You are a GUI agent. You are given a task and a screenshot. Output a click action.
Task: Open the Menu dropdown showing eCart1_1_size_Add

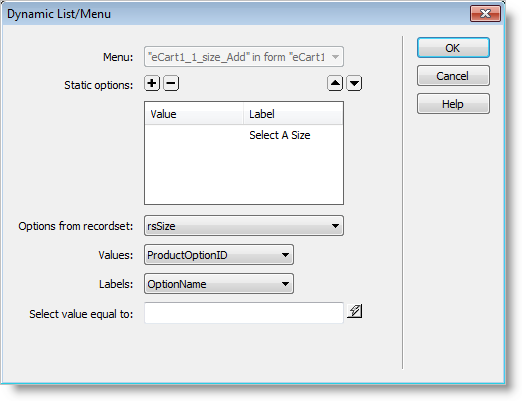click(244, 57)
